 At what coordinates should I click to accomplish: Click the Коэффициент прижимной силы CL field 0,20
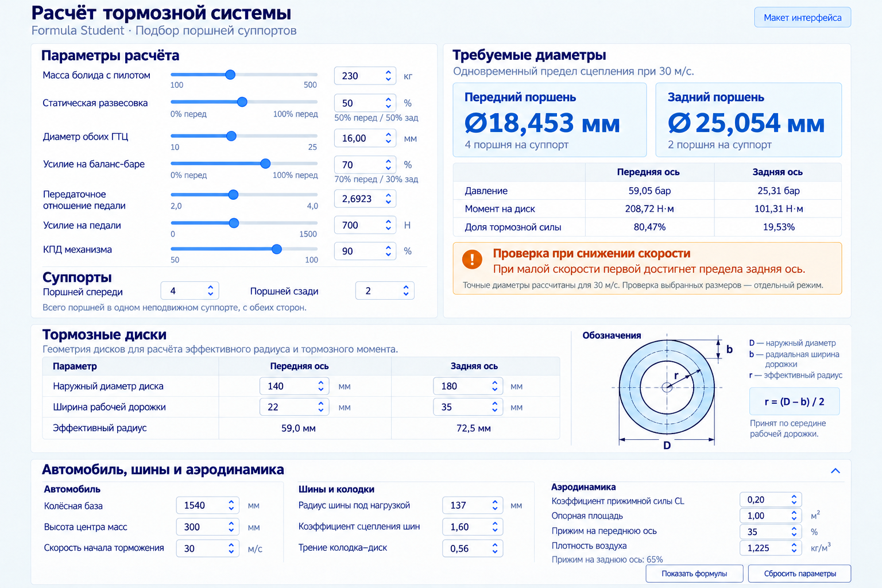[771, 500]
